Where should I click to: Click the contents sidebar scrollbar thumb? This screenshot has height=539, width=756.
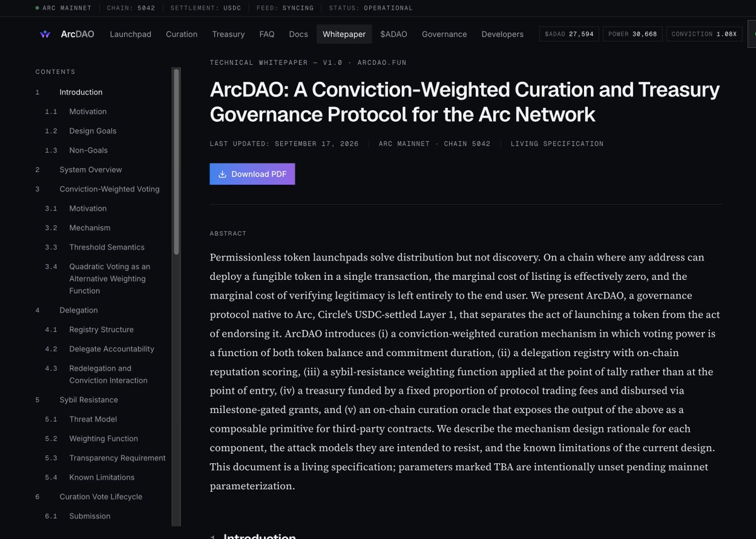(x=176, y=161)
